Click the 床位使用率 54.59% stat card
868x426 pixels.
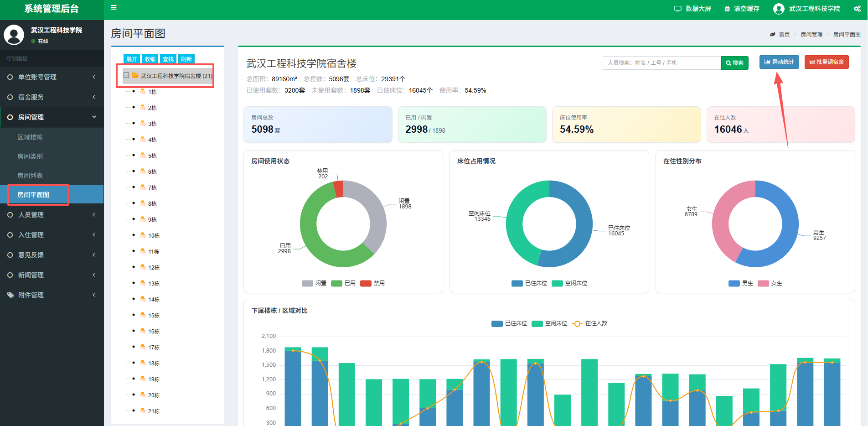coord(626,125)
